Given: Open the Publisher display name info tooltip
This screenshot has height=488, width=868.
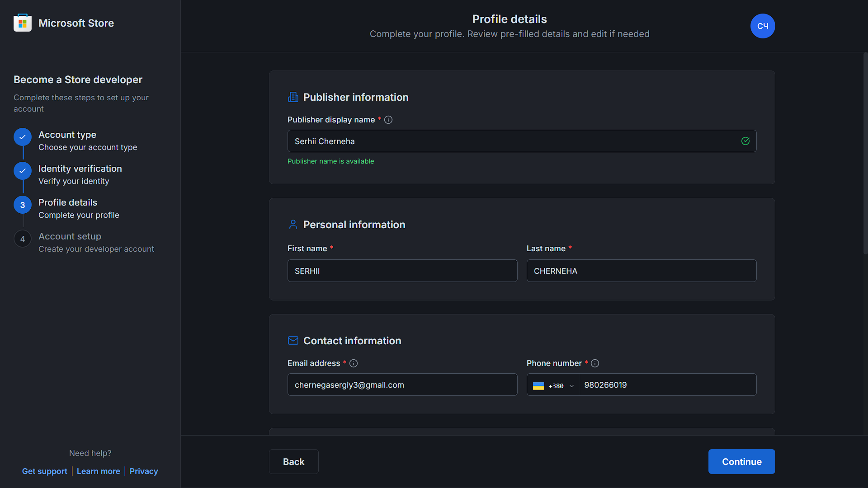Looking at the screenshot, I should pyautogui.click(x=388, y=120).
